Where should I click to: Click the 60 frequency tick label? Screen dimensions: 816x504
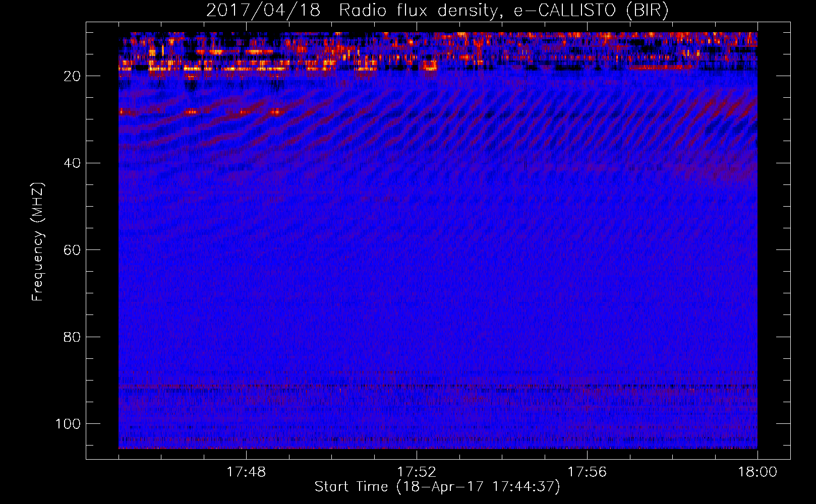point(72,250)
